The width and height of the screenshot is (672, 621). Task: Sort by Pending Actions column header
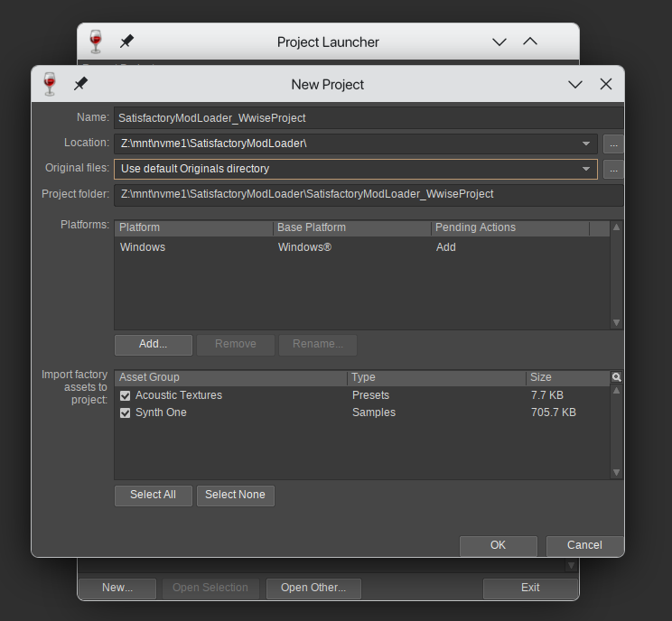pyautogui.click(x=510, y=227)
